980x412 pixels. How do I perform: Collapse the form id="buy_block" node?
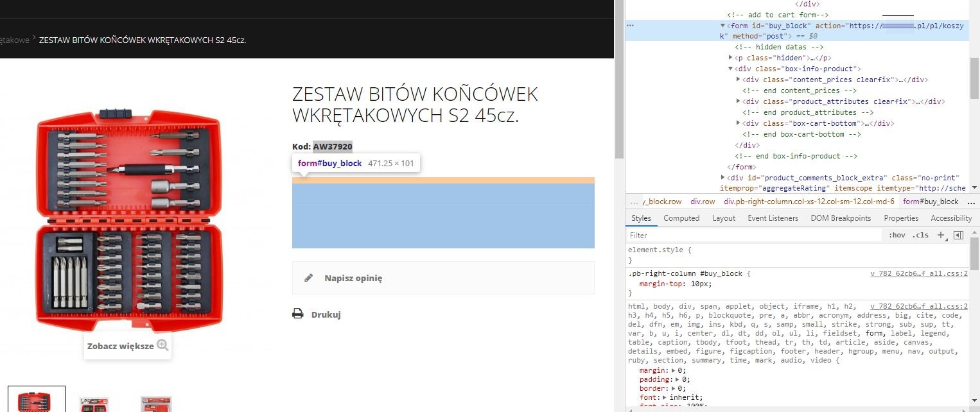click(723, 26)
